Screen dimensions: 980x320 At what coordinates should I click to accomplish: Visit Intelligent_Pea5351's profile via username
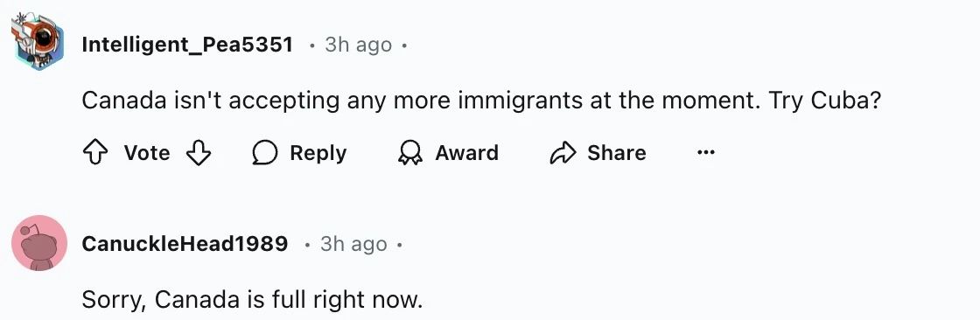187,45
